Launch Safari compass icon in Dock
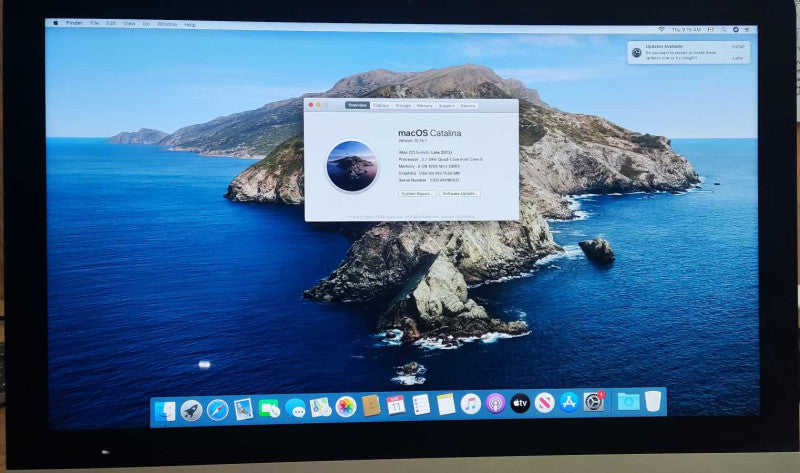This screenshot has height=473, width=800. tap(217, 410)
